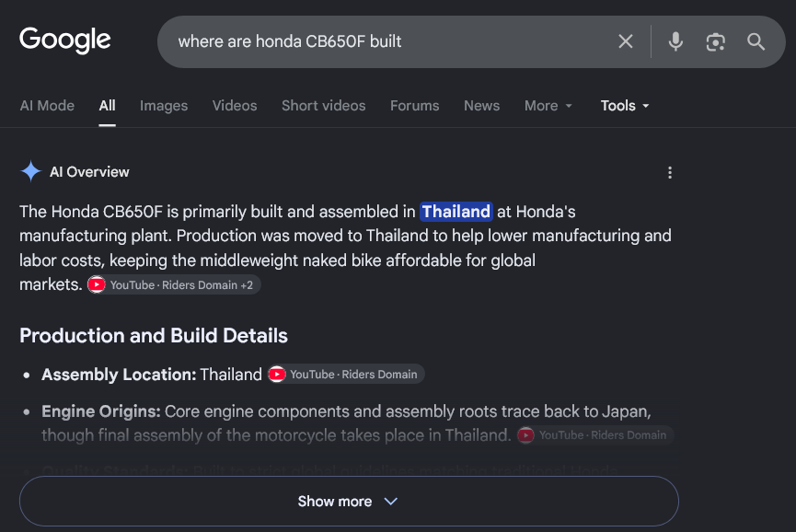Open the Forums results tab

click(x=414, y=106)
